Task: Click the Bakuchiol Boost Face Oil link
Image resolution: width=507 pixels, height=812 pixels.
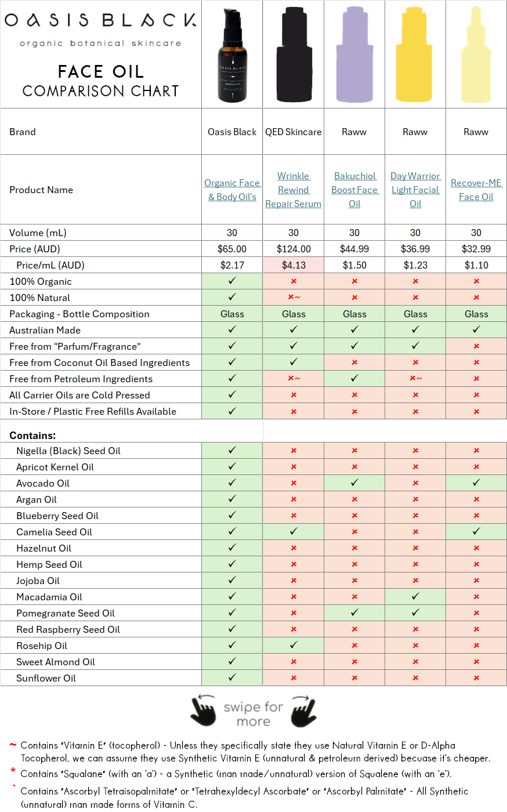Action: (x=354, y=190)
